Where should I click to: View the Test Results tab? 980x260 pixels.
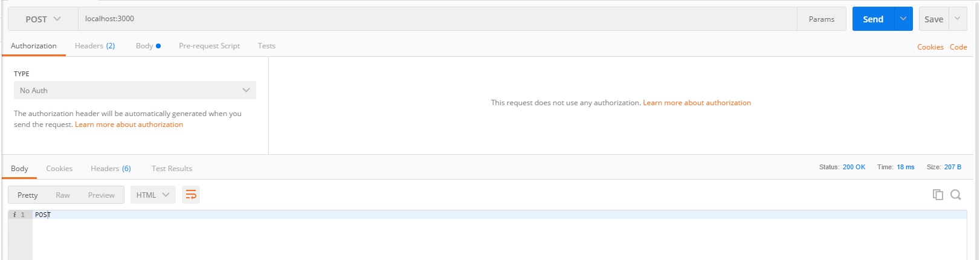(x=172, y=169)
